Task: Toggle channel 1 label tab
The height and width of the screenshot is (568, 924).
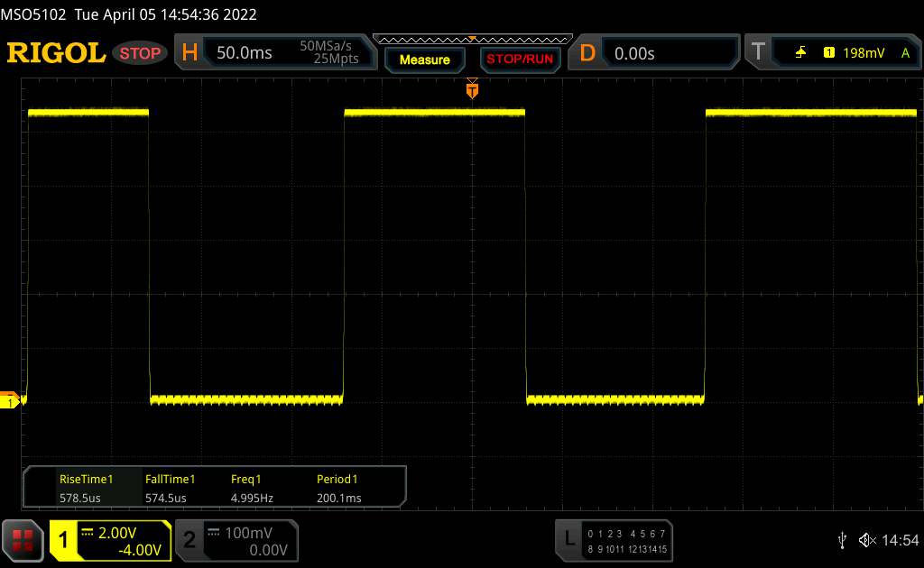Action: [63, 540]
